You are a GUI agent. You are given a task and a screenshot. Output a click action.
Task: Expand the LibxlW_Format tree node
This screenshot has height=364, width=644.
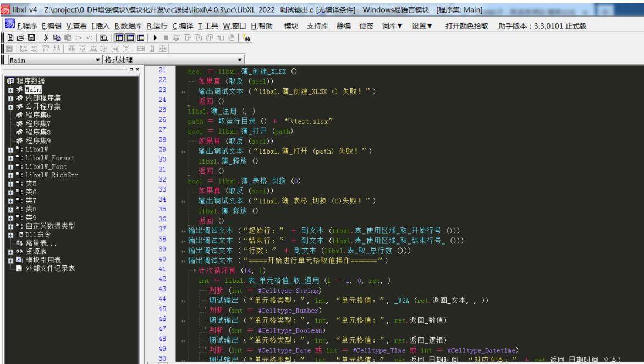point(11,158)
